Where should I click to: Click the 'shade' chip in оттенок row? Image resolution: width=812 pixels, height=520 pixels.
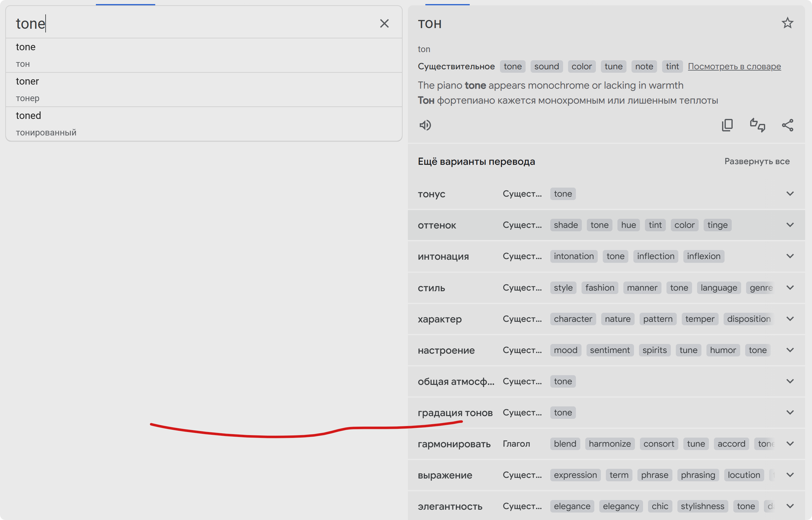pyautogui.click(x=565, y=225)
